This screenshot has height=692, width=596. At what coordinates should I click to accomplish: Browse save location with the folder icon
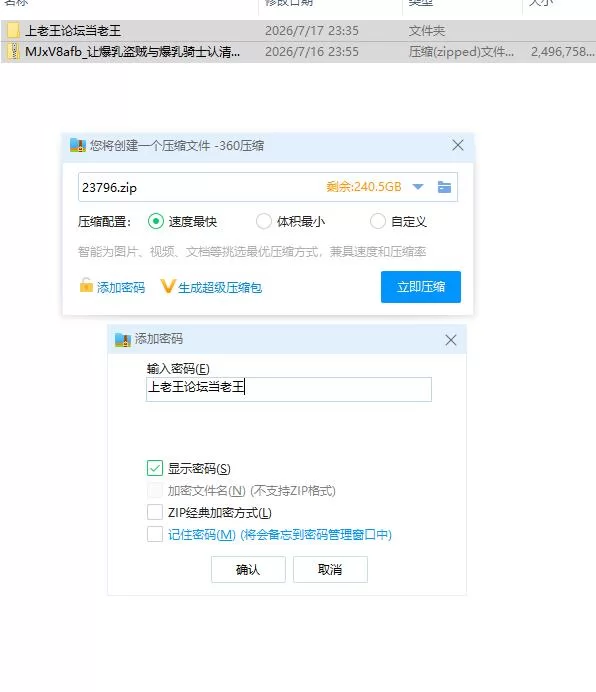pos(444,187)
